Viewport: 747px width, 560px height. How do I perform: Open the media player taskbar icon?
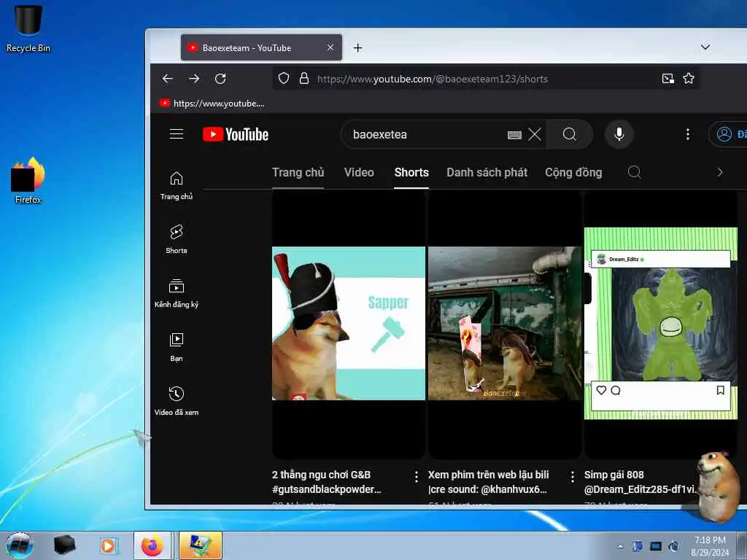tap(108, 545)
